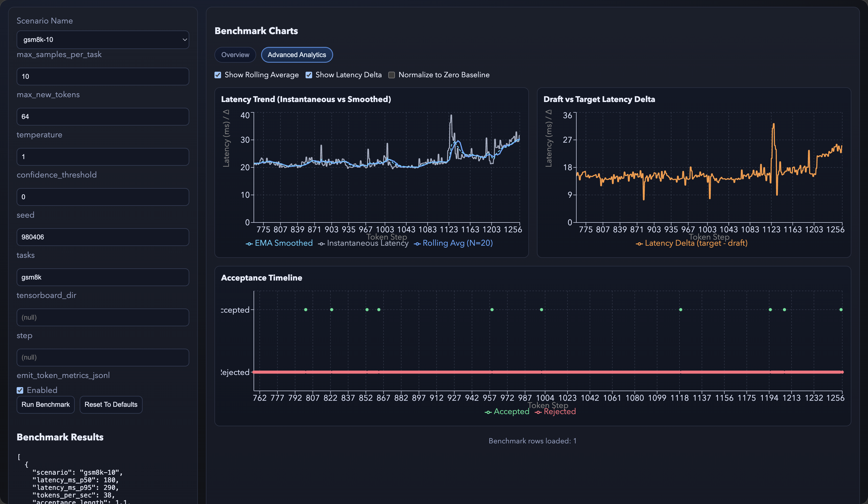Screen dimensions: 868x504
Task: Click the Latency Trend chart title
Action: tap(306, 99)
